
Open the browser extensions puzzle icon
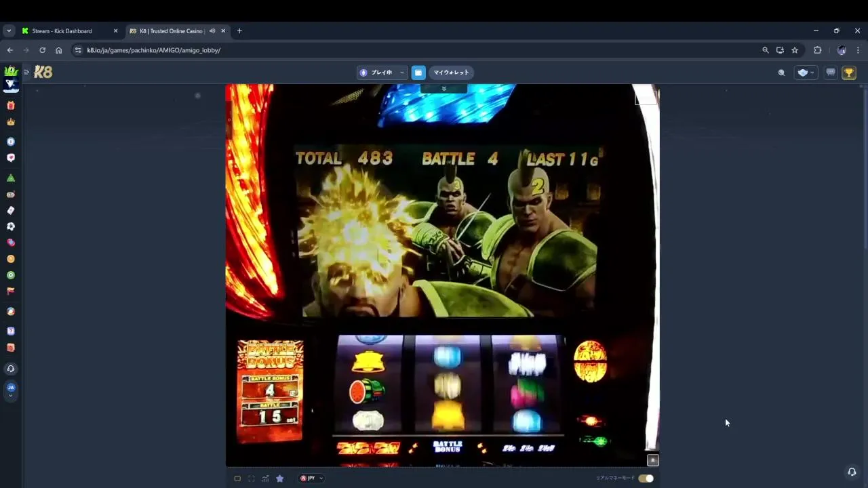pyautogui.click(x=818, y=50)
